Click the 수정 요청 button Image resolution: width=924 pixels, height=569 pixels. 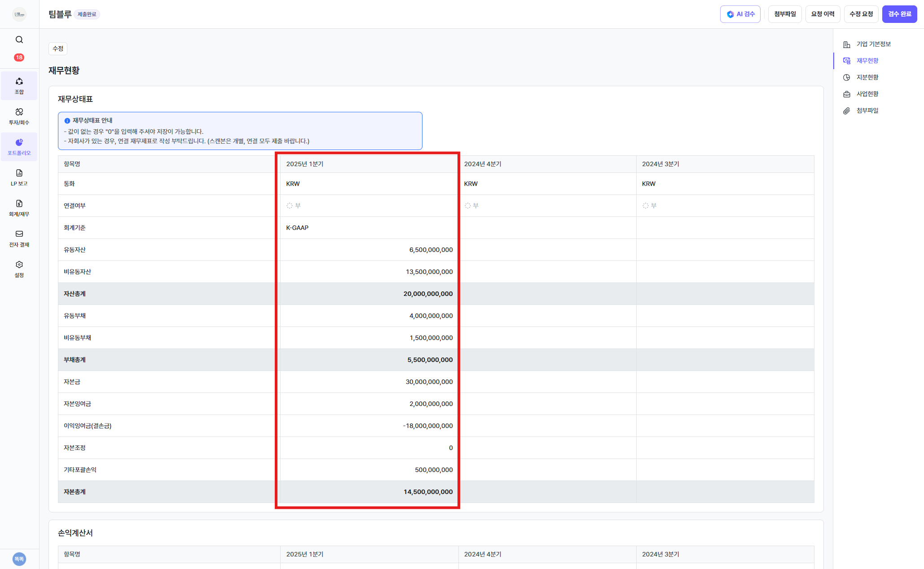(861, 14)
